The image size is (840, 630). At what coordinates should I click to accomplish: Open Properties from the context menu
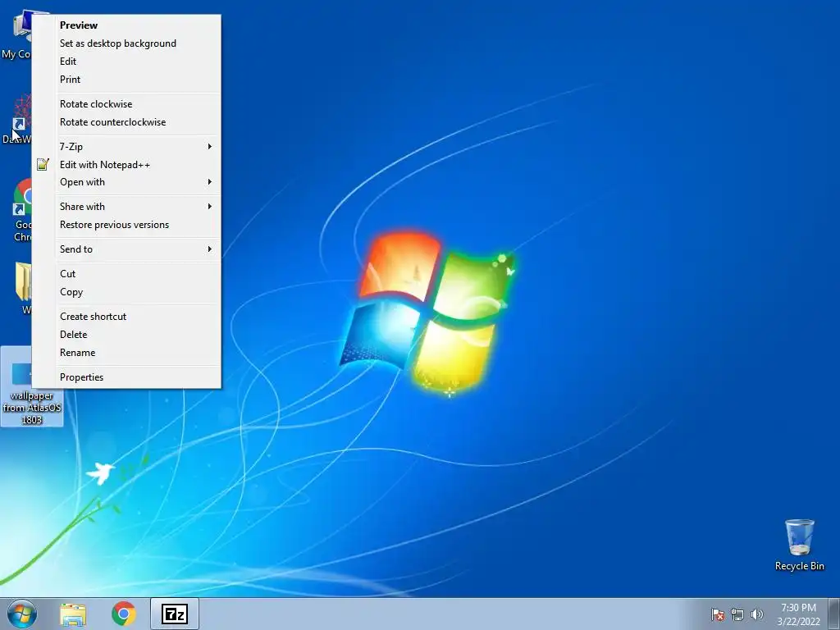(126, 377)
